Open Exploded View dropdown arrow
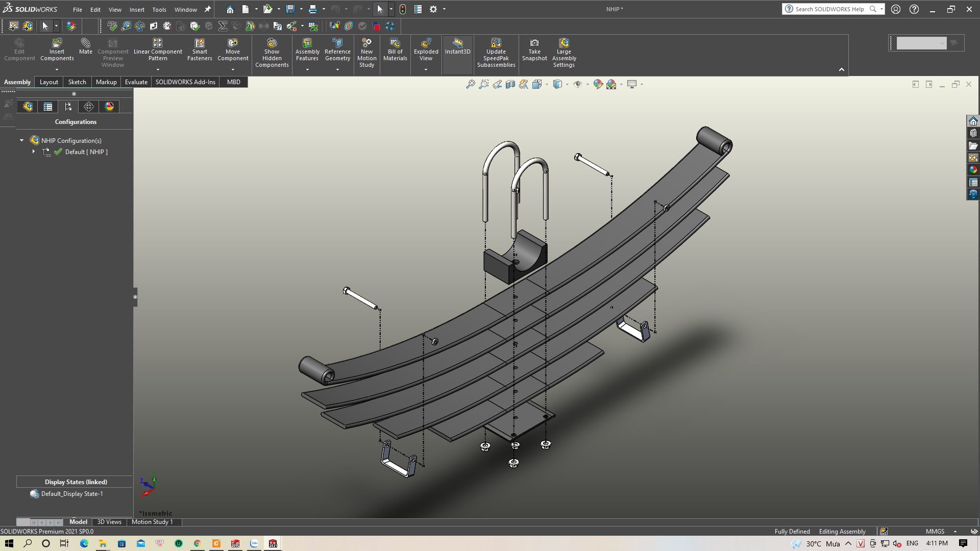The image size is (980, 551). pos(426,69)
